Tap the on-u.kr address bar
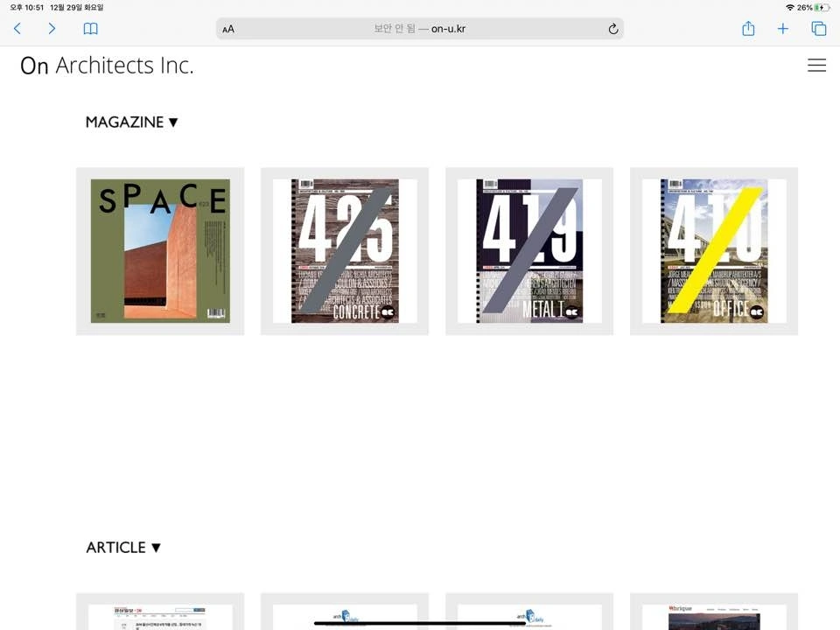Screen dimensions: 840x630 pyautogui.click(x=419, y=29)
